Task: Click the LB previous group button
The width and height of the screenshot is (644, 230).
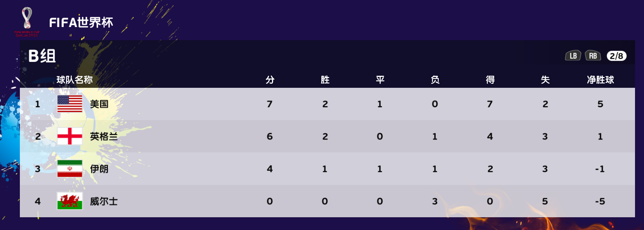Action: (x=573, y=56)
